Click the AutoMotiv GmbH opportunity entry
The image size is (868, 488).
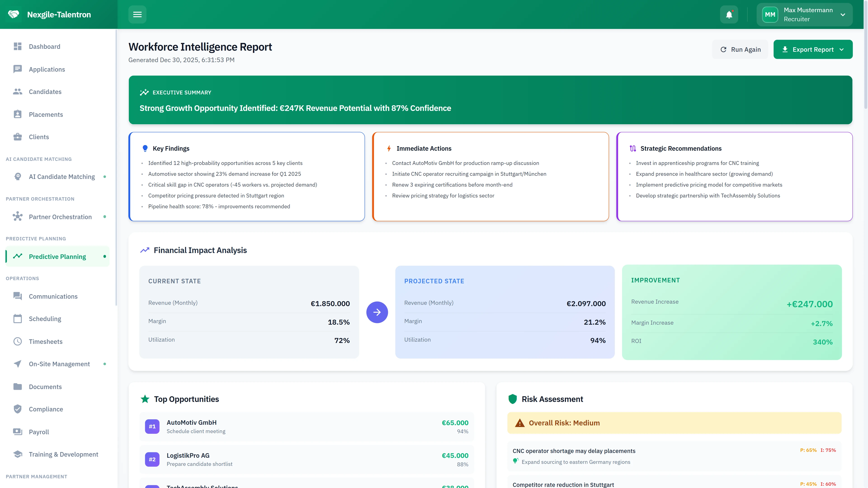coord(307,426)
